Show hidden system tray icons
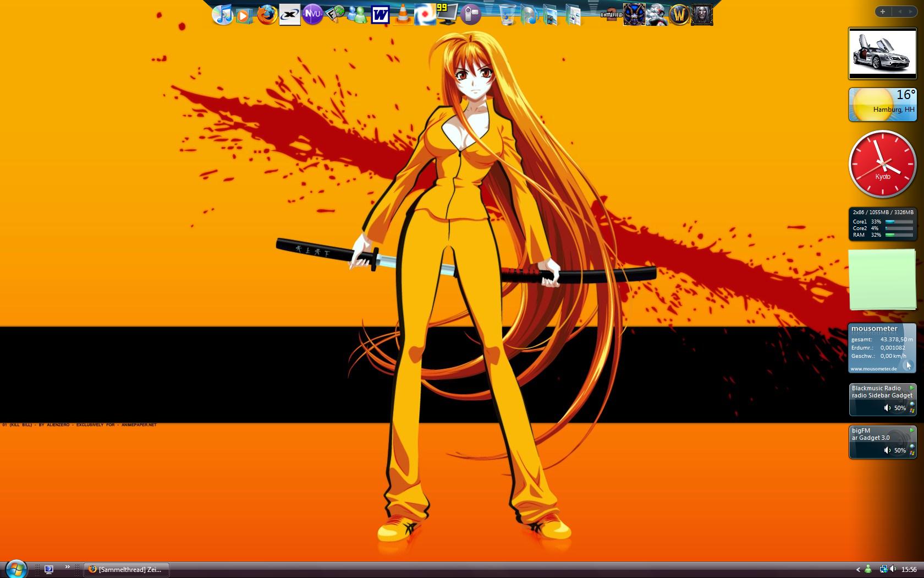 858,570
